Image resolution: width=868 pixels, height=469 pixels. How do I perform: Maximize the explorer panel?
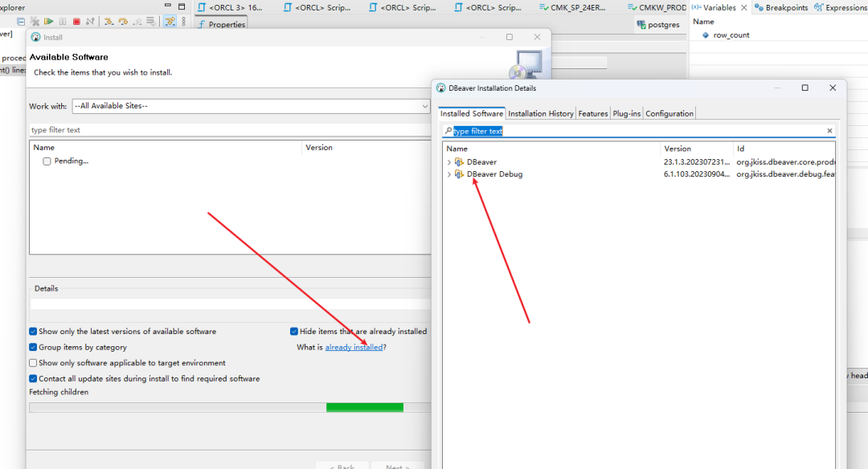[x=182, y=6]
